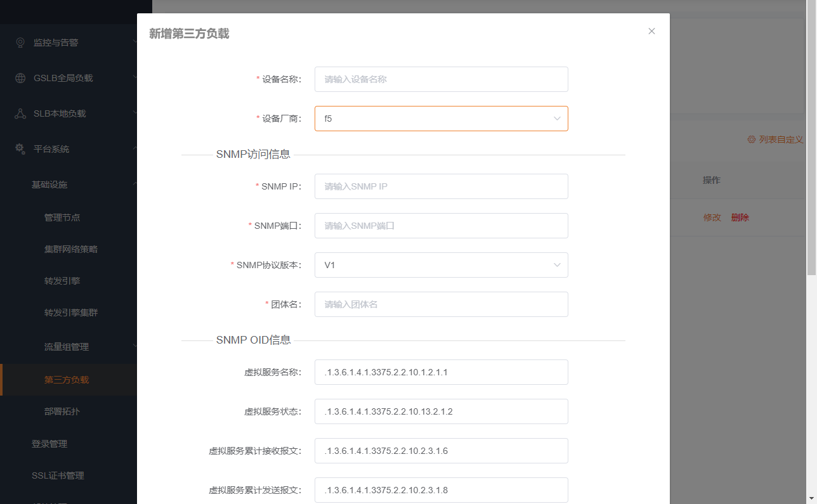
Task: Click the 删除 link in the table row
Action: 740,217
